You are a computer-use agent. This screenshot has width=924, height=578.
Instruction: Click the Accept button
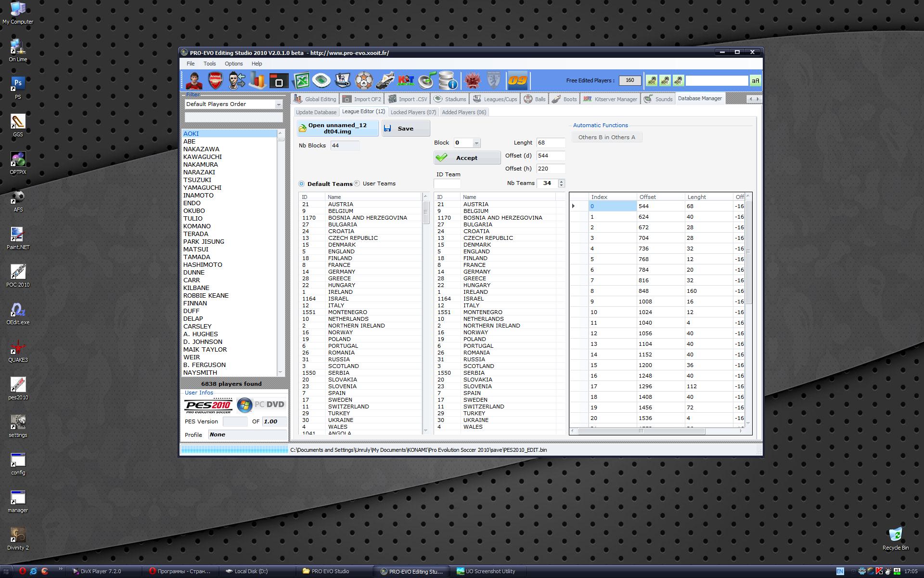[x=467, y=158]
